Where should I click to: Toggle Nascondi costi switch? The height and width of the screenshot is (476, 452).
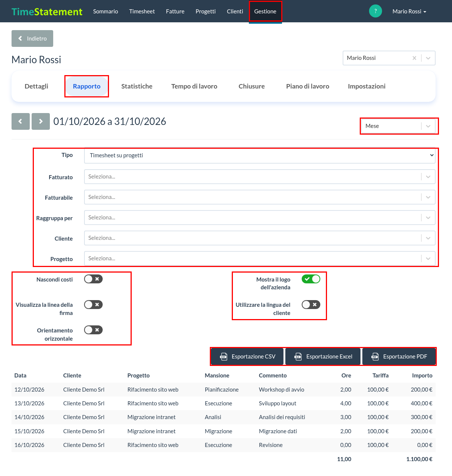93,279
